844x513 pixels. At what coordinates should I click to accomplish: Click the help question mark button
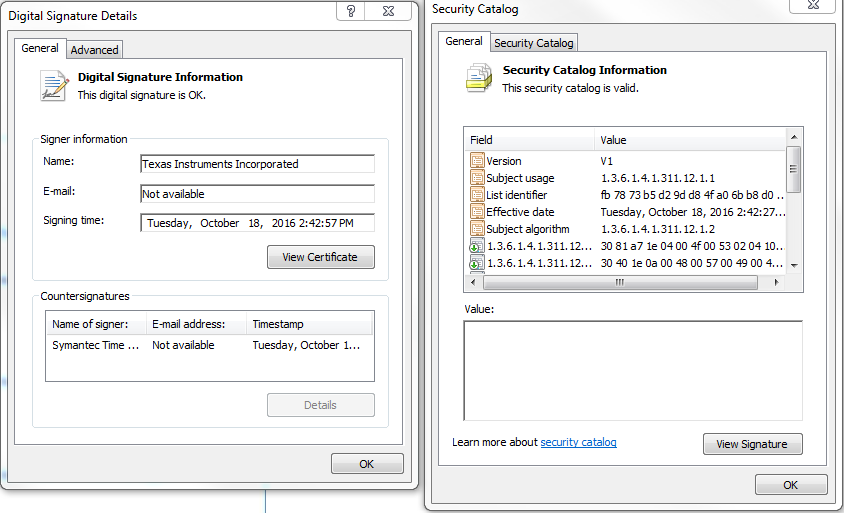click(x=351, y=11)
